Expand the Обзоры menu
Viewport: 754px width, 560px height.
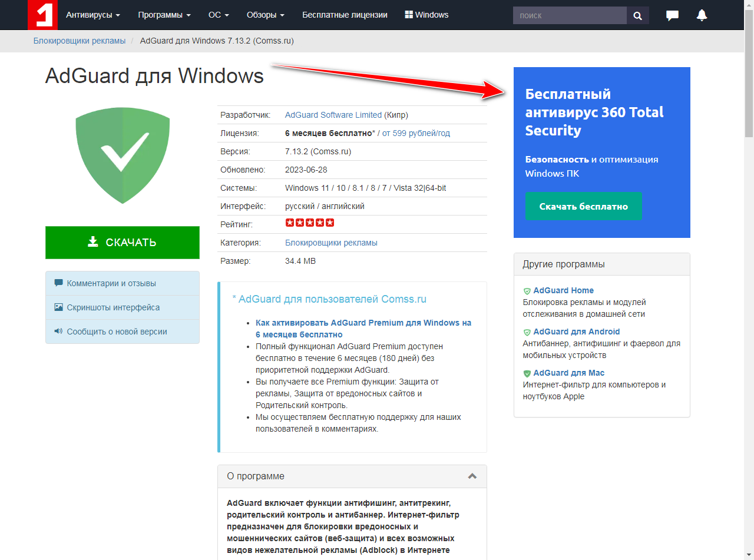pyautogui.click(x=266, y=15)
